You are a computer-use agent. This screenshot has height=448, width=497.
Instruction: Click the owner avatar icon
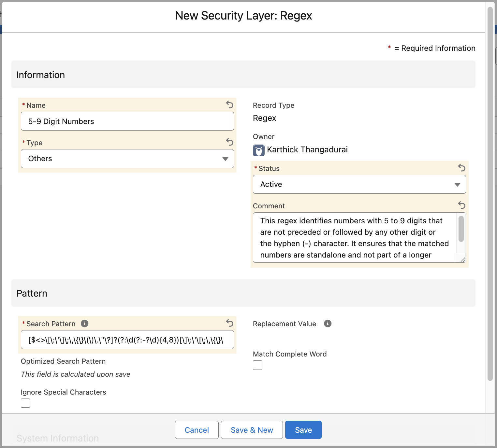[258, 150]
